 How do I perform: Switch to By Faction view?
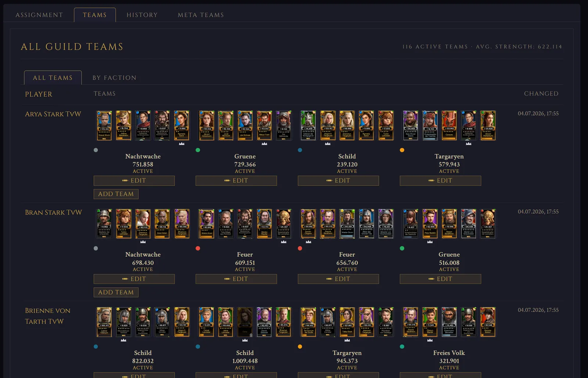pos(114,78)
